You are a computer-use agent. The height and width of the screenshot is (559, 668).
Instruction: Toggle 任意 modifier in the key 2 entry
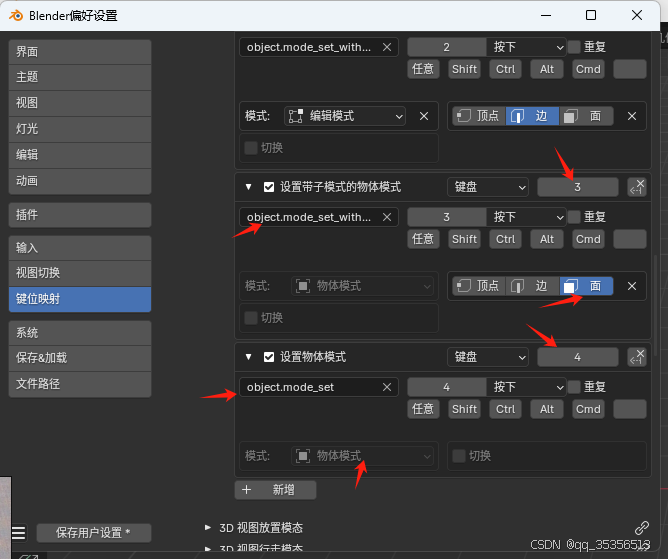click(x=423, y=69)
